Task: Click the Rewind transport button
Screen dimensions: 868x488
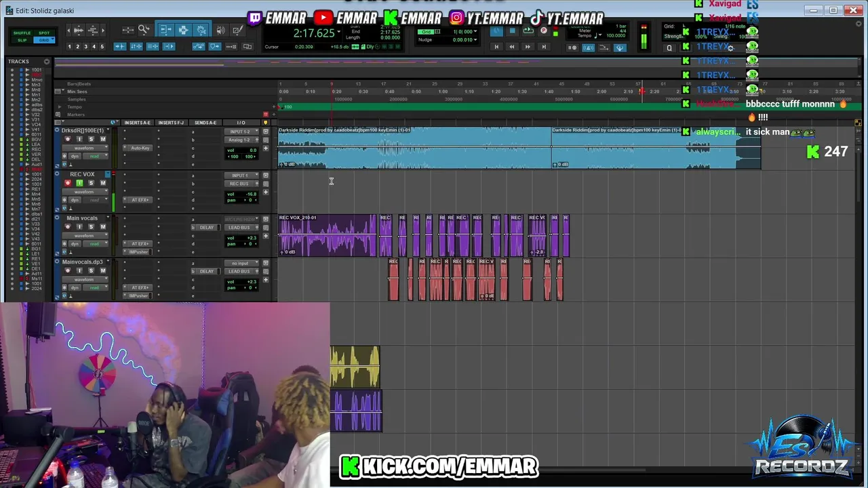Action: [512, 47]
